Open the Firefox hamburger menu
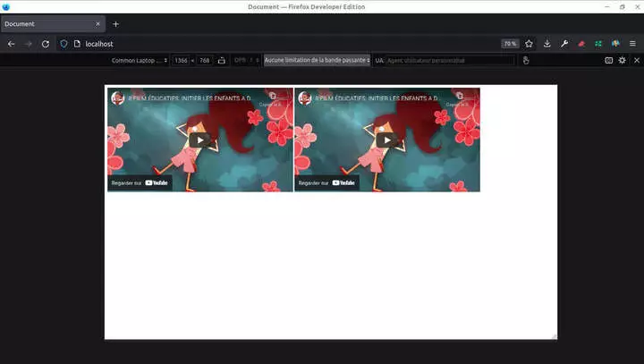The width and height of the screenshot is (644, 364). pos(632,44)
